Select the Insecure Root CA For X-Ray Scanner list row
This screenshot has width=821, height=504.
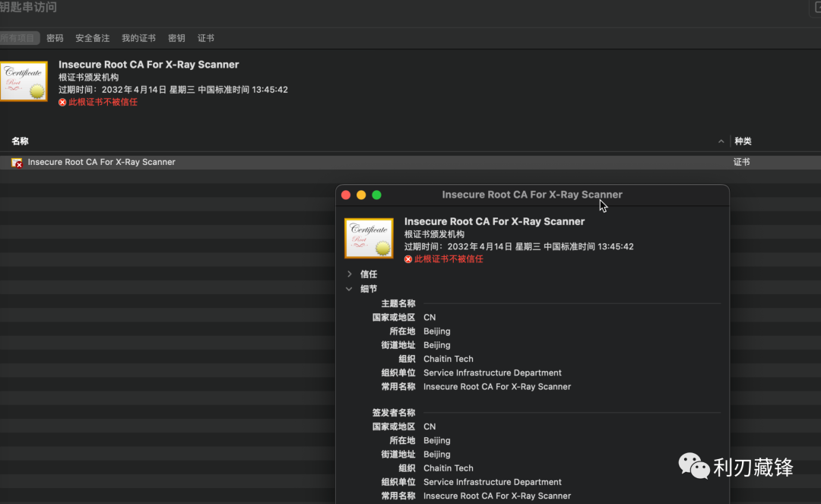pyautogui.click(x=410, y=162)
